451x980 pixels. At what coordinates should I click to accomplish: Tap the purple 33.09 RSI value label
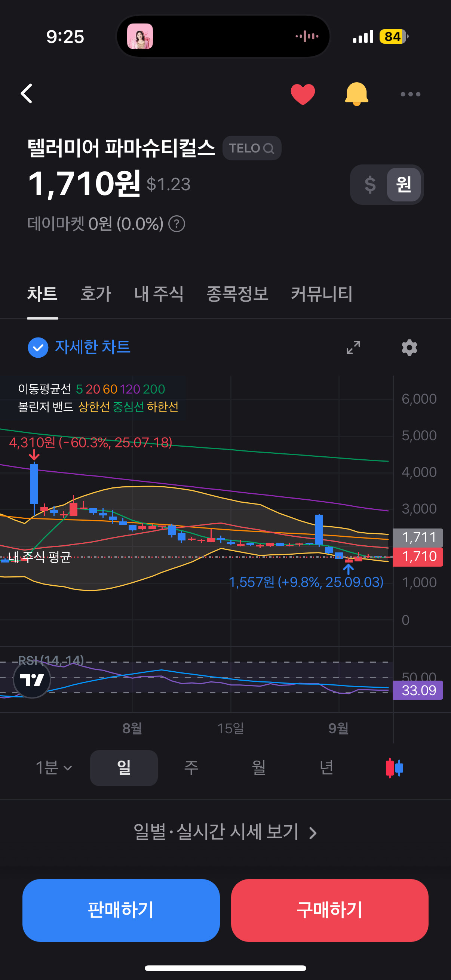pyautogui.click(x=418, y=690)
